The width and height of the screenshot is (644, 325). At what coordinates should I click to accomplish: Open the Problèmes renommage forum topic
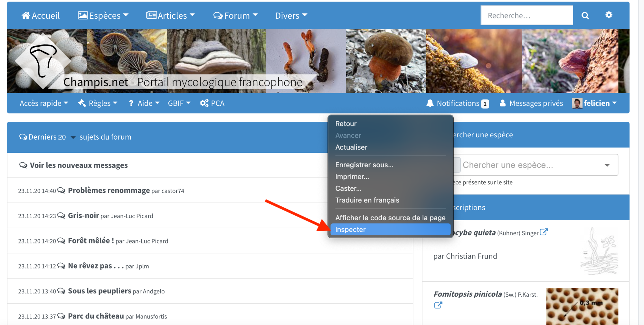109,191
